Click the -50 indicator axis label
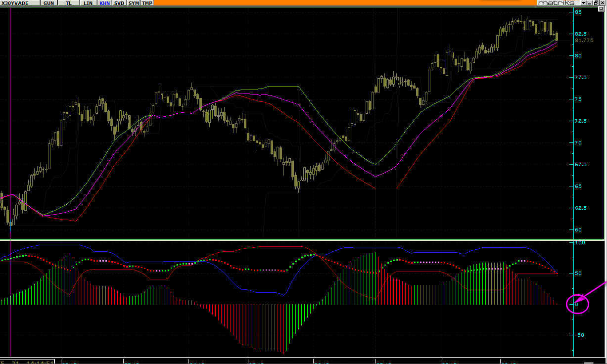 pos(580,335)
